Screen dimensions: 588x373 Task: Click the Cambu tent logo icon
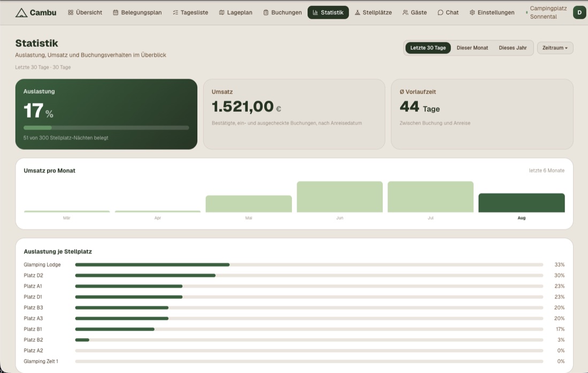21,13
